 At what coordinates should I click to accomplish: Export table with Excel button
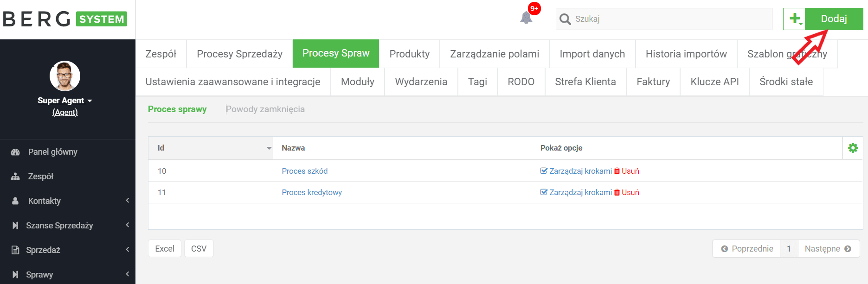pos(165,248)
